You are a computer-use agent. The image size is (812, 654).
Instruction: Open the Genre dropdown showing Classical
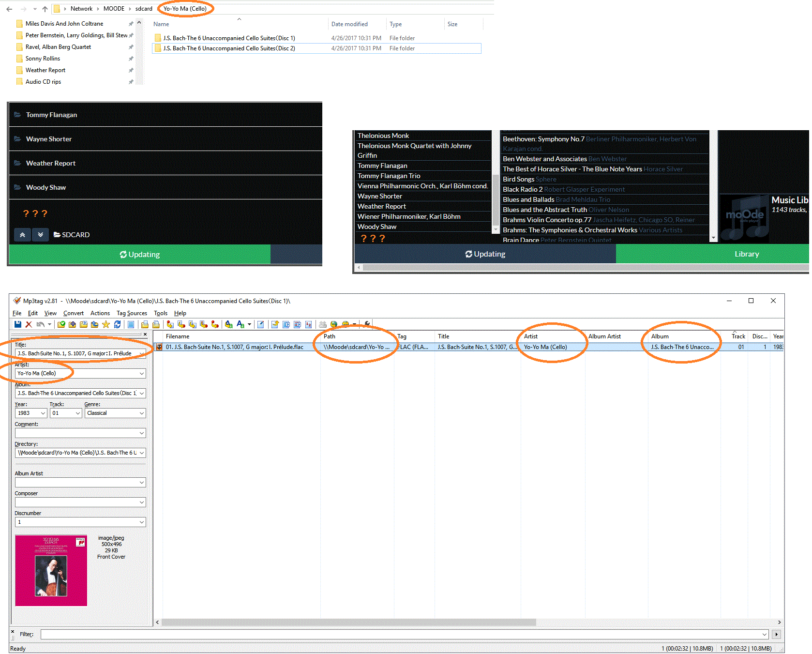pos(142,413)
